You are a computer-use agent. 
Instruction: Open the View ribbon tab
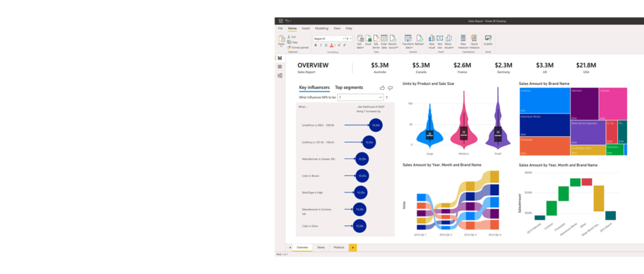pos(337,28)
